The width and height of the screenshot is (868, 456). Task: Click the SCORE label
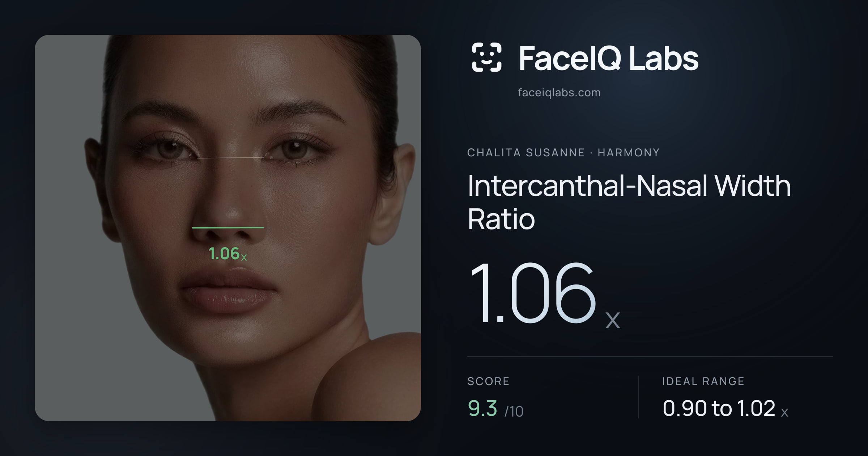point(488,381)
